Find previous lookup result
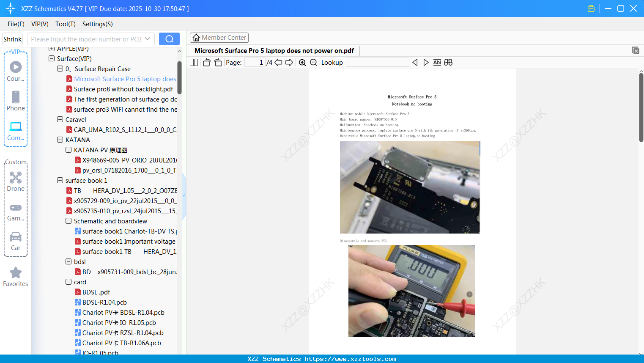The height and width of the screenshot is (363, 644). (x=415, y=62)
